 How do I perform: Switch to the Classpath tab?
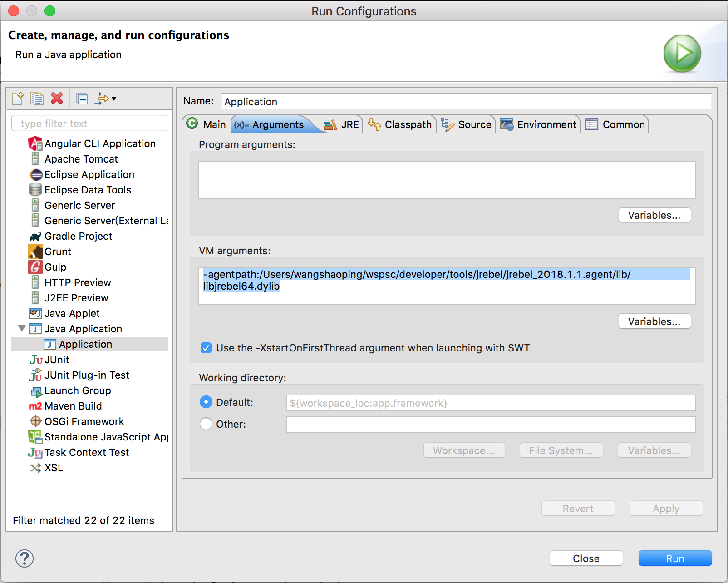coord(400,124)
